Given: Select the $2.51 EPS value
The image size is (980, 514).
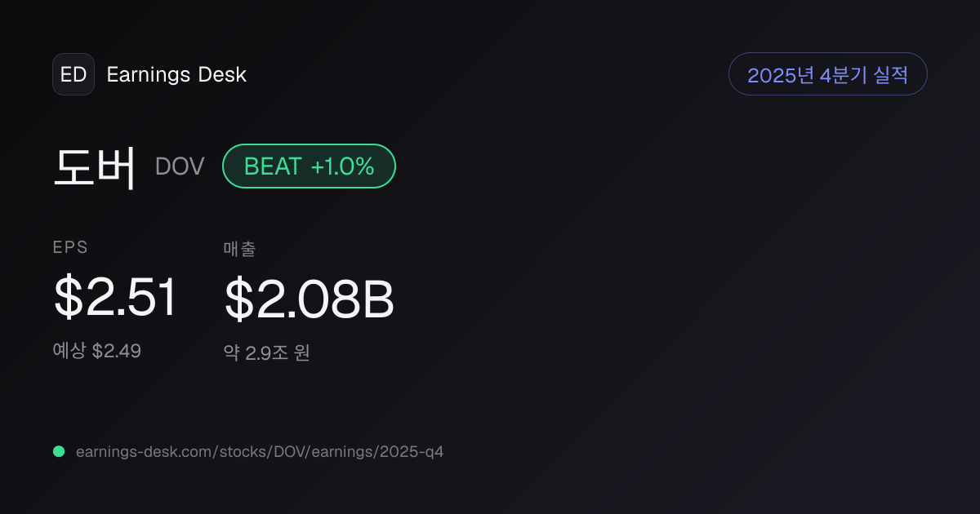Looking at the screenshot, I should coord(115,298).
